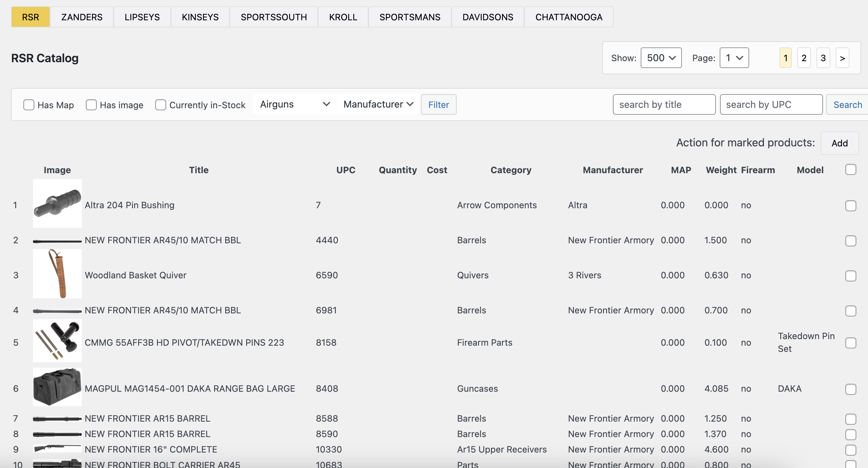The height and width of the screenshot is (468, 868).
Task: Click the barrel image for UPC 4440
Action: click(57, 241)
